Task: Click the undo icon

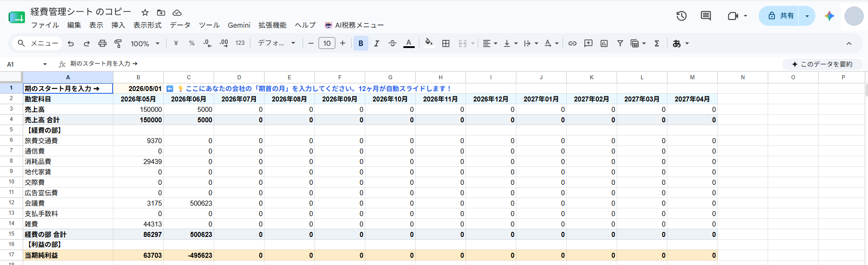Action: point(71,43)
